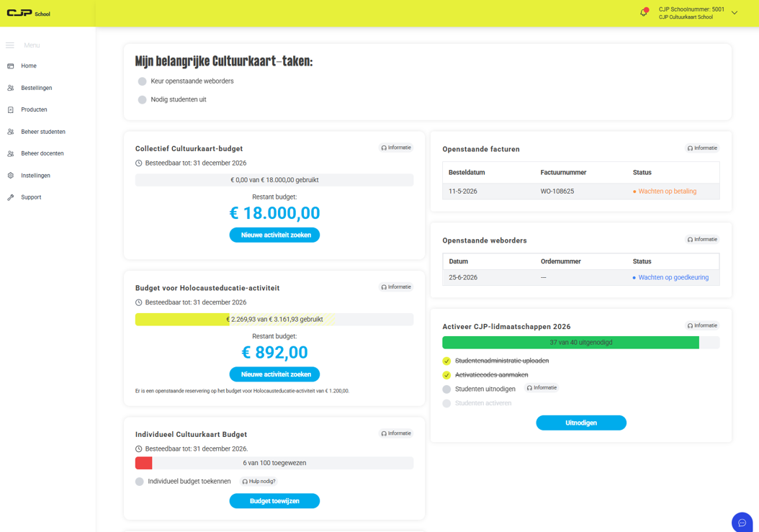Viewport: 759px width, 532px height.
Task: Open Producten in the sidebar
Action: tap(34, 110)
